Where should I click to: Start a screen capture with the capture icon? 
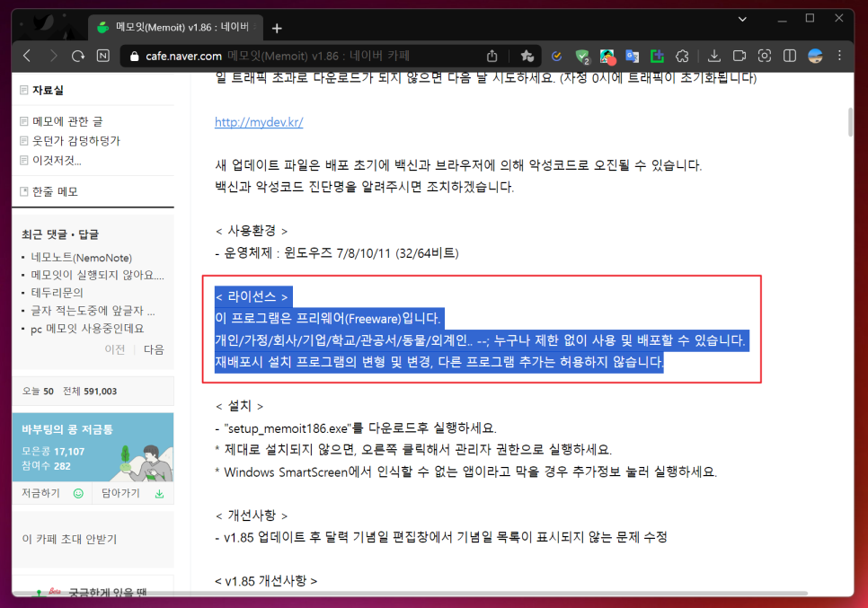[765, 56]
